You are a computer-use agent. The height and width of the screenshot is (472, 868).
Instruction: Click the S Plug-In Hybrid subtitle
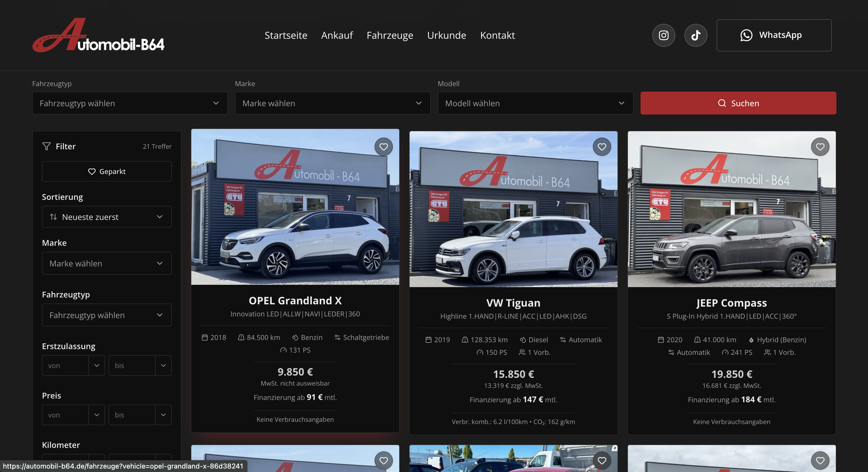pos(732,316)
